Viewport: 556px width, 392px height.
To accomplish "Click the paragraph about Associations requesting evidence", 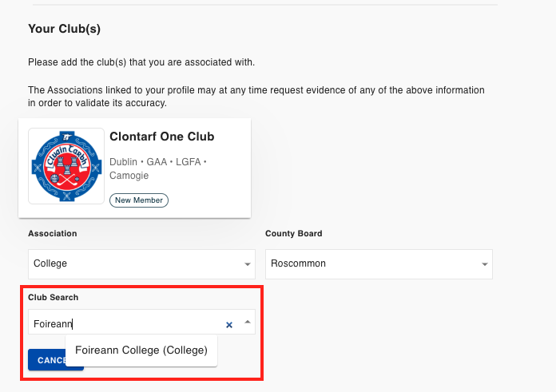I will pyautogui.click(x=256, y=97).
